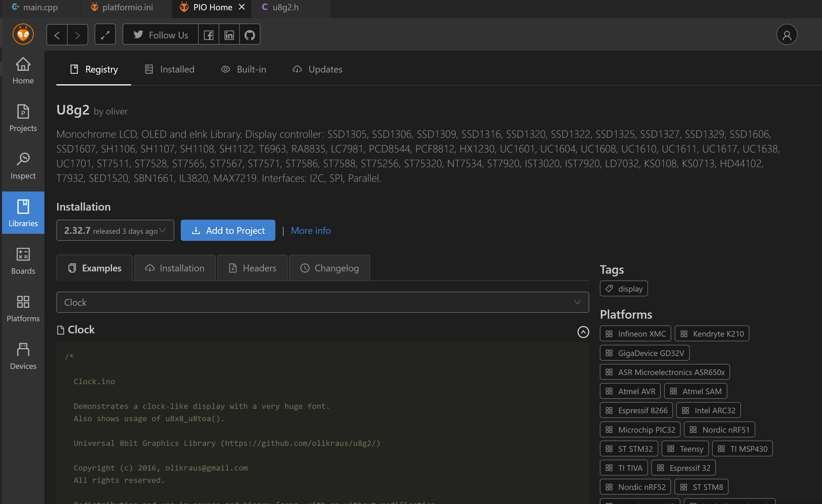This screenshot has width=822, height=504.
Task: Open the Facebook icon link
Action: [208, 35]
